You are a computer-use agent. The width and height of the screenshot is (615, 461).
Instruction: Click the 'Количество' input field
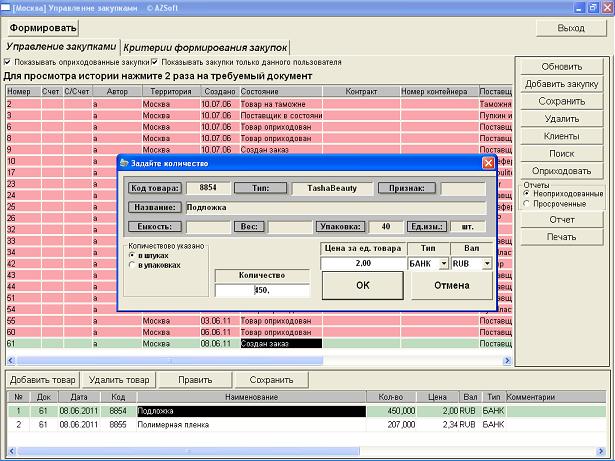(262, 290)
